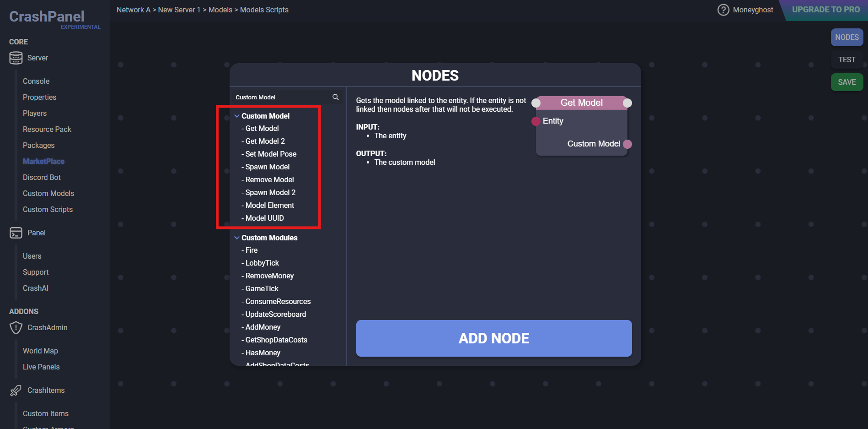
Task: Open the MarketPlace link in sidebar
Action: (x=43, y=161)
